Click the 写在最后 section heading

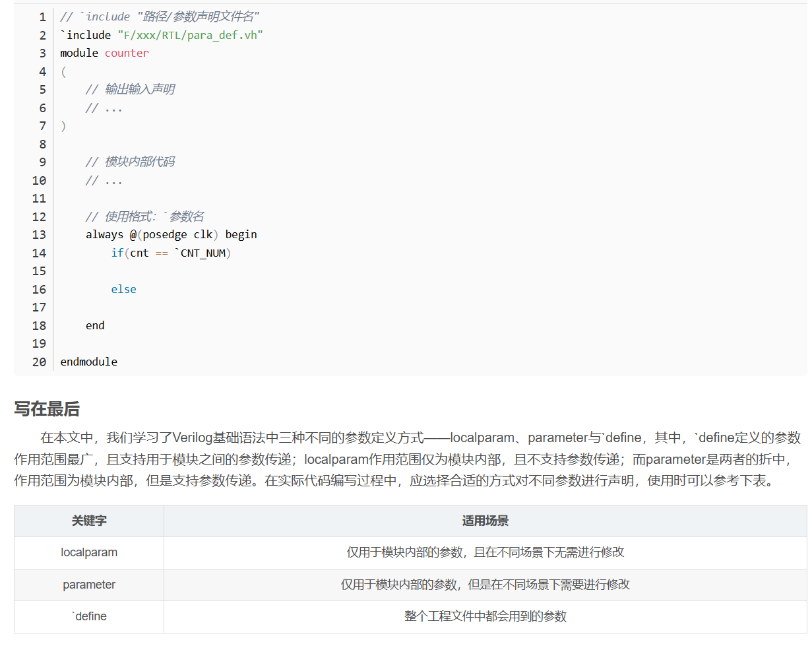(x=46, y=409)
